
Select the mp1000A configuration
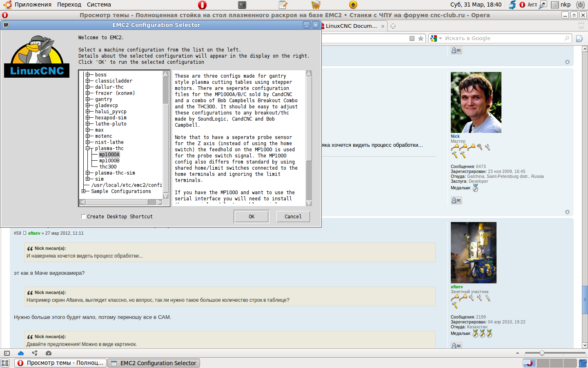(x=109, y=155)
